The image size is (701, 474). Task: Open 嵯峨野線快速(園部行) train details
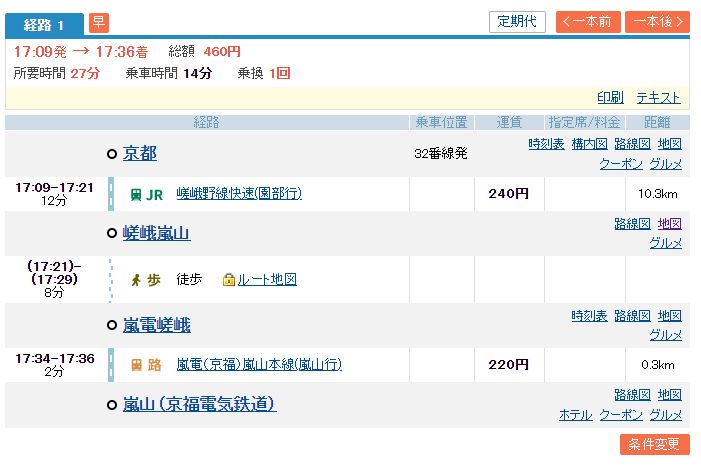click(239, 194)
